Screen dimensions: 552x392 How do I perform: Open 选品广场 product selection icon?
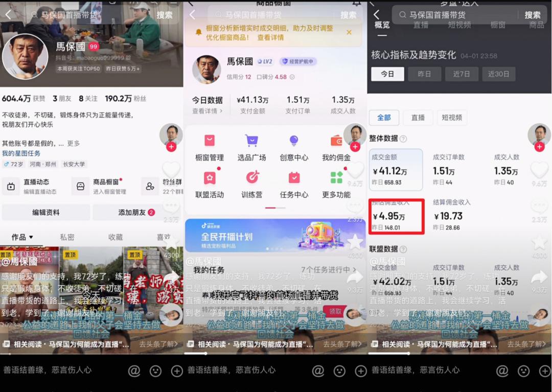(x=251, y=147)
